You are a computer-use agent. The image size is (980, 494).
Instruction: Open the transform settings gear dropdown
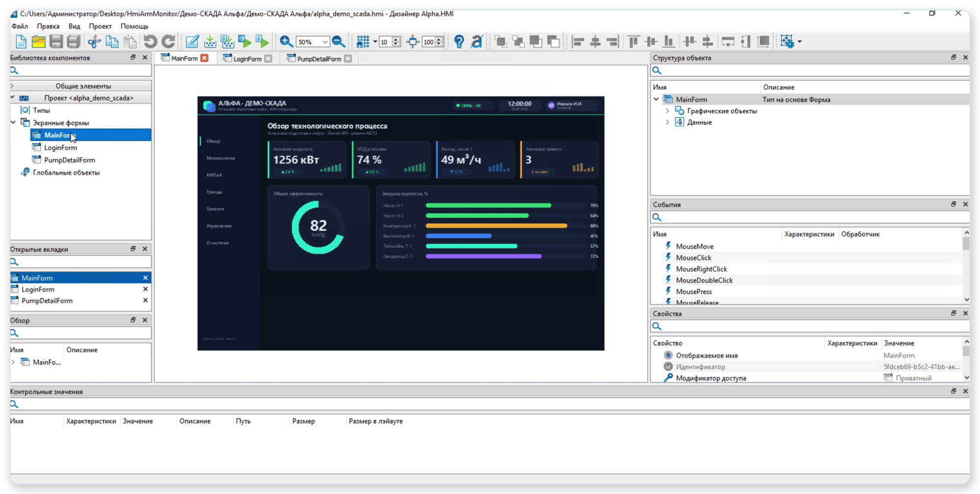click(x=799, y=42)
